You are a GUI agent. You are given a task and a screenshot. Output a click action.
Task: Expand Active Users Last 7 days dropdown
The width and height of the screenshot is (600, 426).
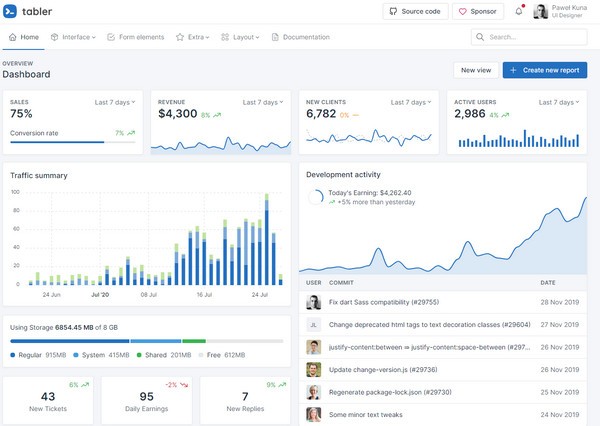point(558,102)
